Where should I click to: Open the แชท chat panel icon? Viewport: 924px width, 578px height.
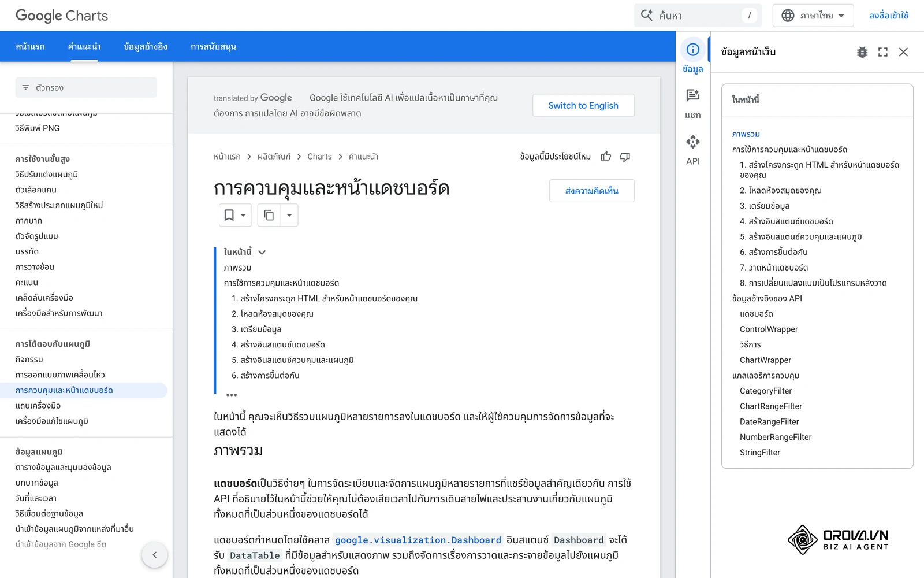pyautogui.click(x=693, y=95)
